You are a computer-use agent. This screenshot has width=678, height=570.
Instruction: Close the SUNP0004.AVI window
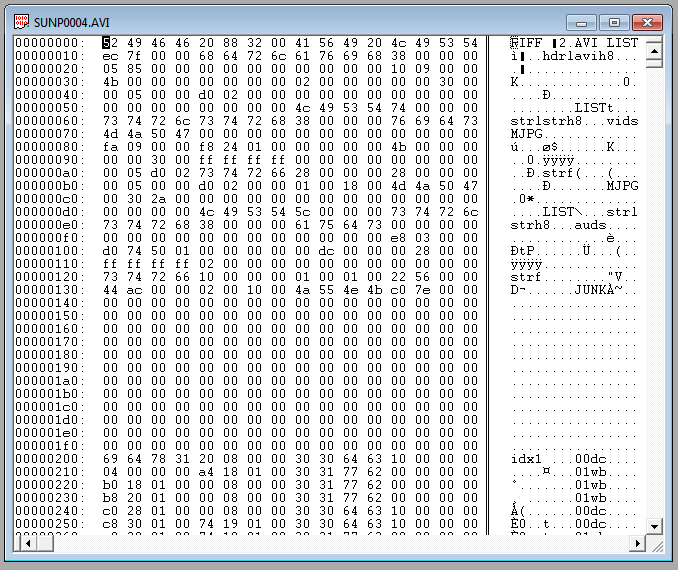647,22
